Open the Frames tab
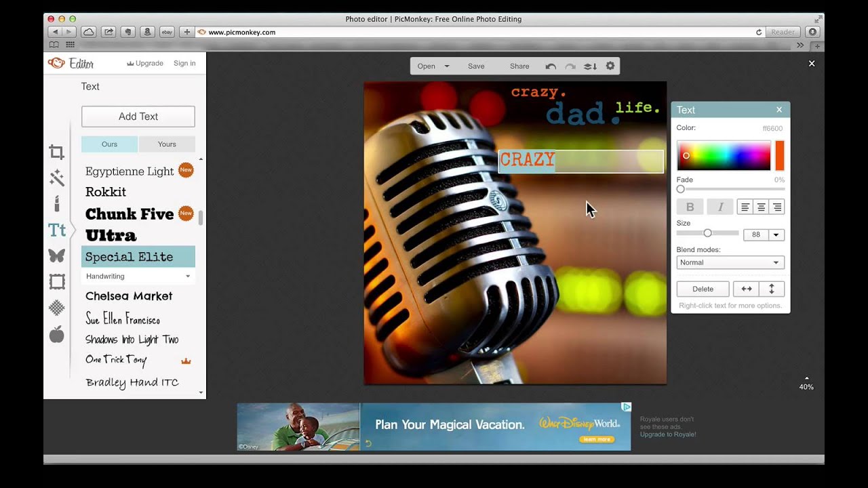868x488 pixels. click(x=57, y=281)
